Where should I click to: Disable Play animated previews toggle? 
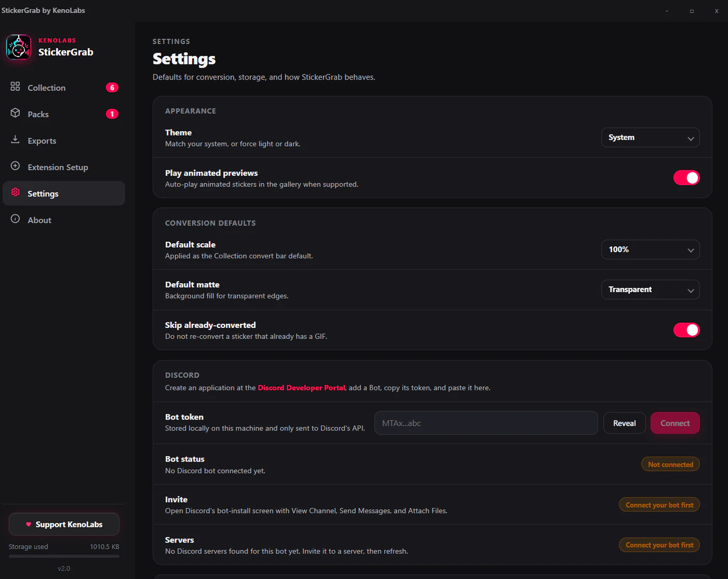tap(686, 178)
